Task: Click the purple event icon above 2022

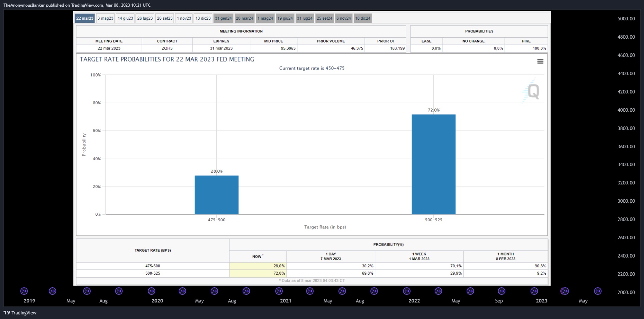Action: pyautogui.click(x=407, y=291)
